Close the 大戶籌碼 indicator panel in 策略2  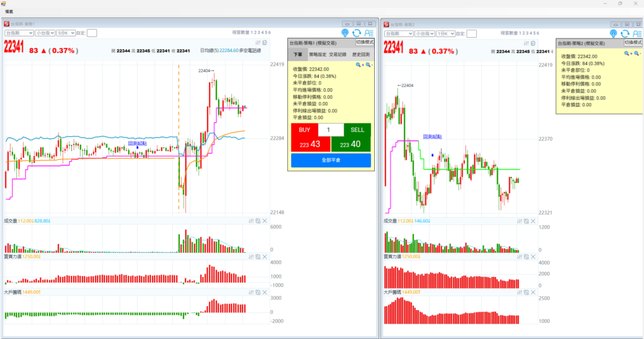533,292
